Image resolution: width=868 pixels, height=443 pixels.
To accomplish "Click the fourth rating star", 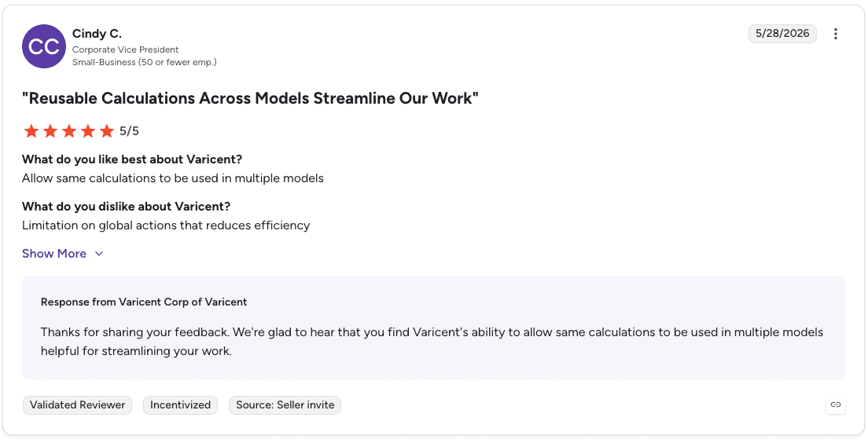I will pyautogui.click(x=88, y=131).
